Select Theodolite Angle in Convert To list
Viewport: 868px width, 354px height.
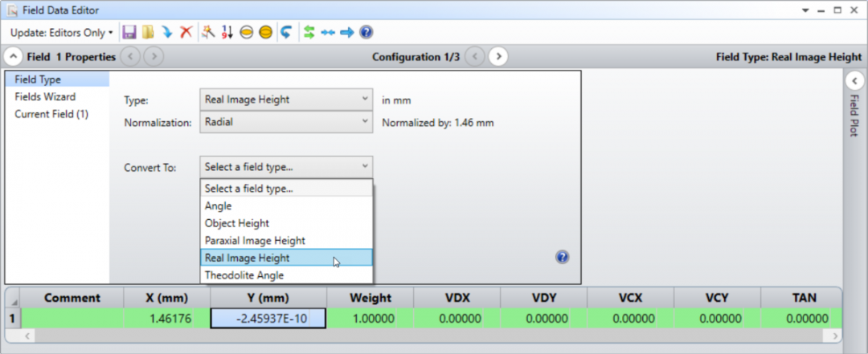point(244,275)
